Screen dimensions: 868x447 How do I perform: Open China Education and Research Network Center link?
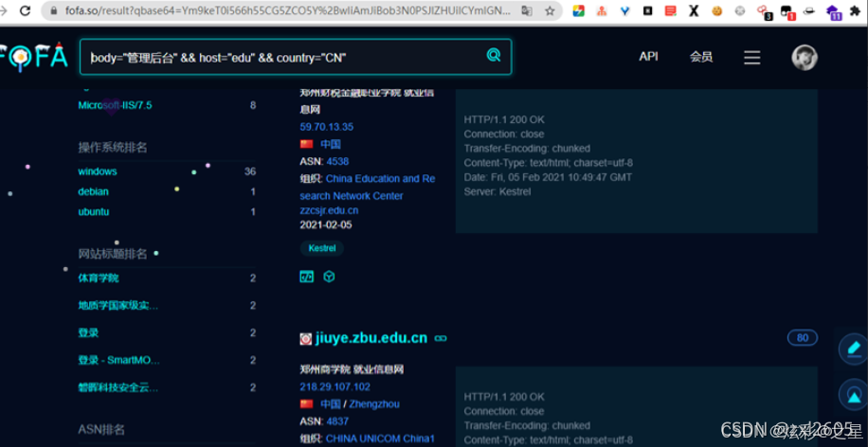368,187
